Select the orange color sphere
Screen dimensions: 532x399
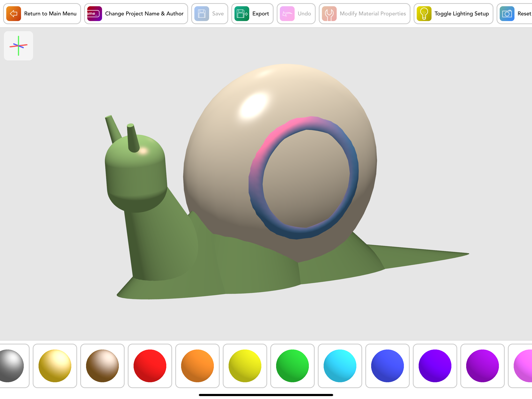197,366
